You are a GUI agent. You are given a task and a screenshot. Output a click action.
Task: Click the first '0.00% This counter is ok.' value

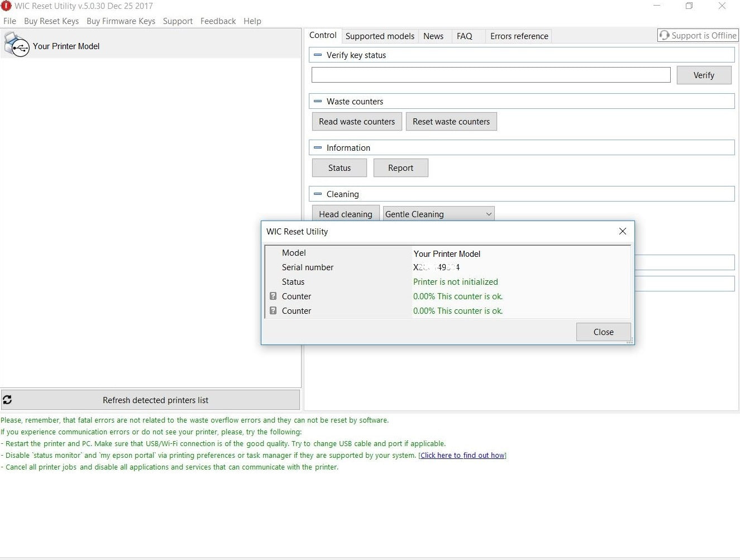458,296
